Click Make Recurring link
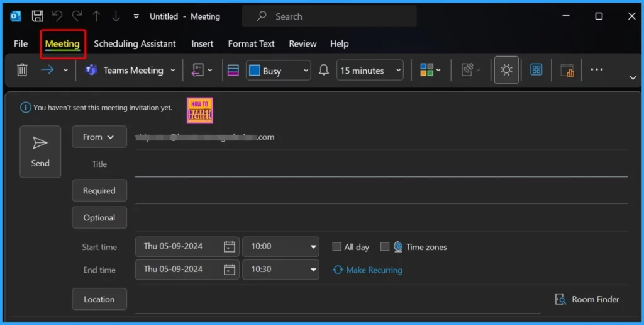The width and height of the screenshot is (644, 325). pos(367,270)
